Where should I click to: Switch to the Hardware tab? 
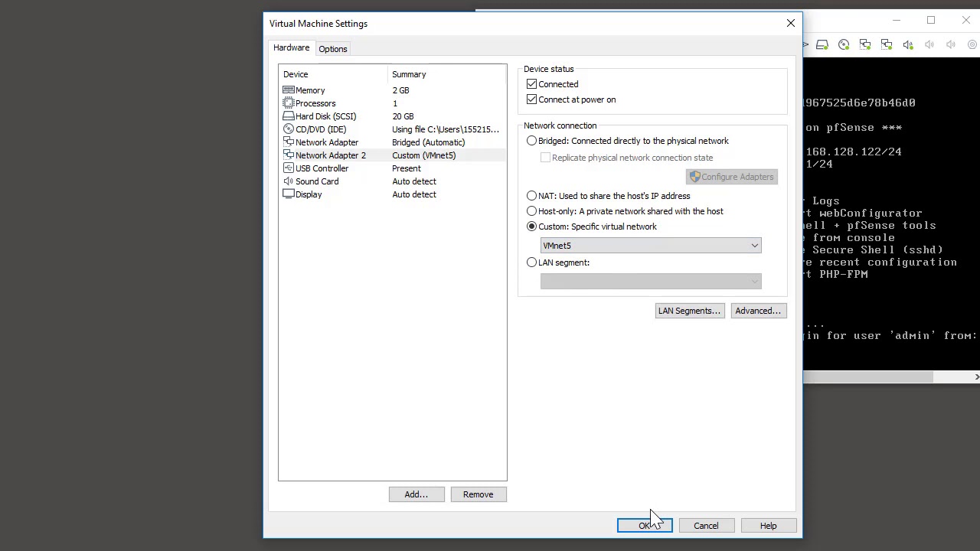click(292, 48)
